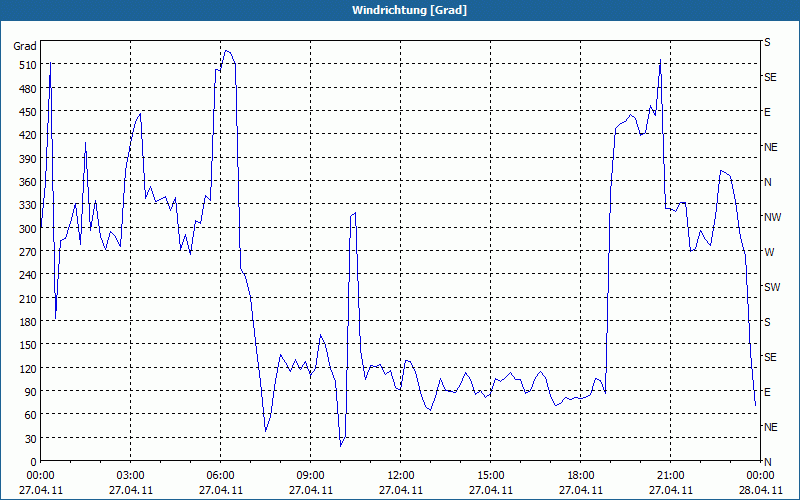Click the 420 y-axis value
Image resolution: width=800 pixels, height=500 pixels.
[x=28, y=135]
